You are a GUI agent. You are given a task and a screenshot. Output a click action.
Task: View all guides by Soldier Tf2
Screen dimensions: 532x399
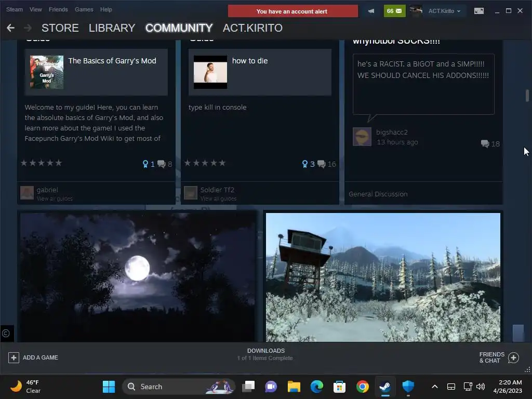(x=219, y=198)
